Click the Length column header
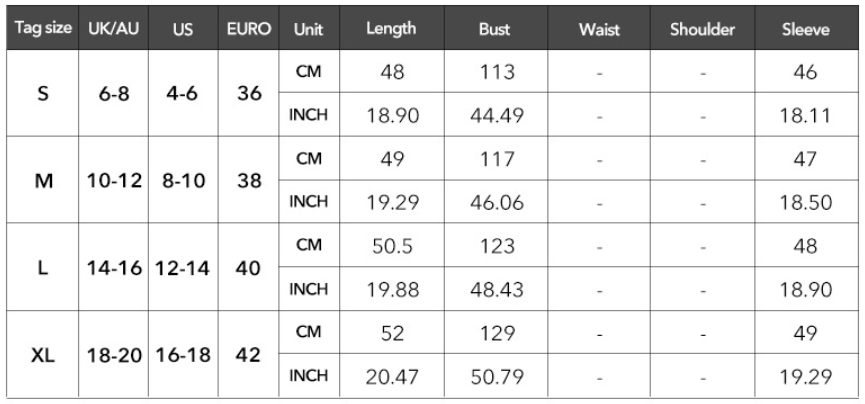This screenshot has width=865, height=404. tap(392, 28)
